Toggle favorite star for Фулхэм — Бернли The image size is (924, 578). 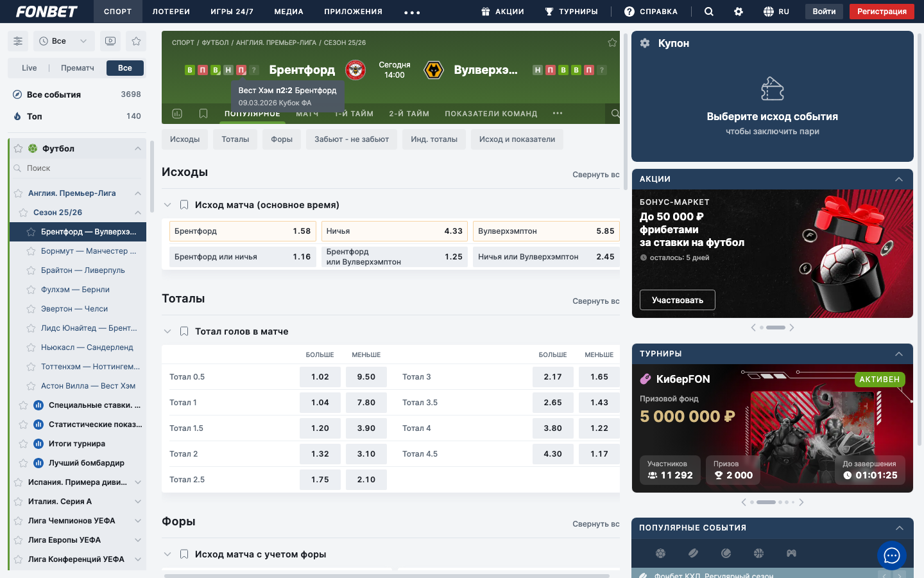pos(31,290)
